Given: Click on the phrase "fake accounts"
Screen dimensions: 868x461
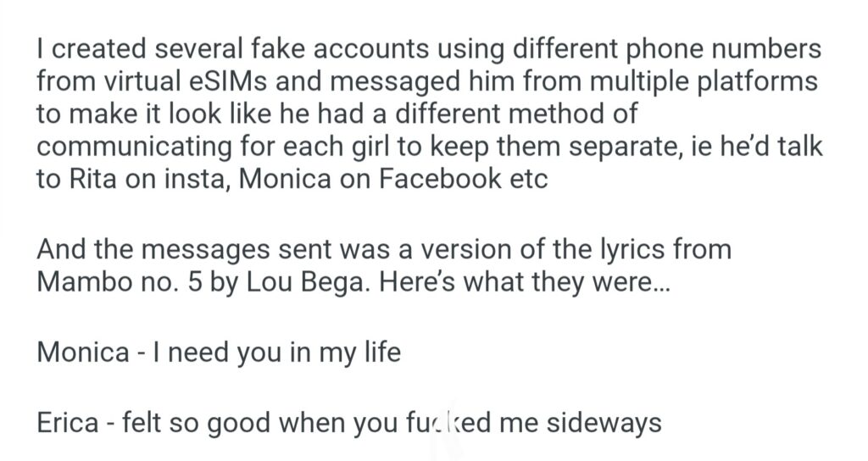Looking at the screenshot, I should (x=324, y=49).
